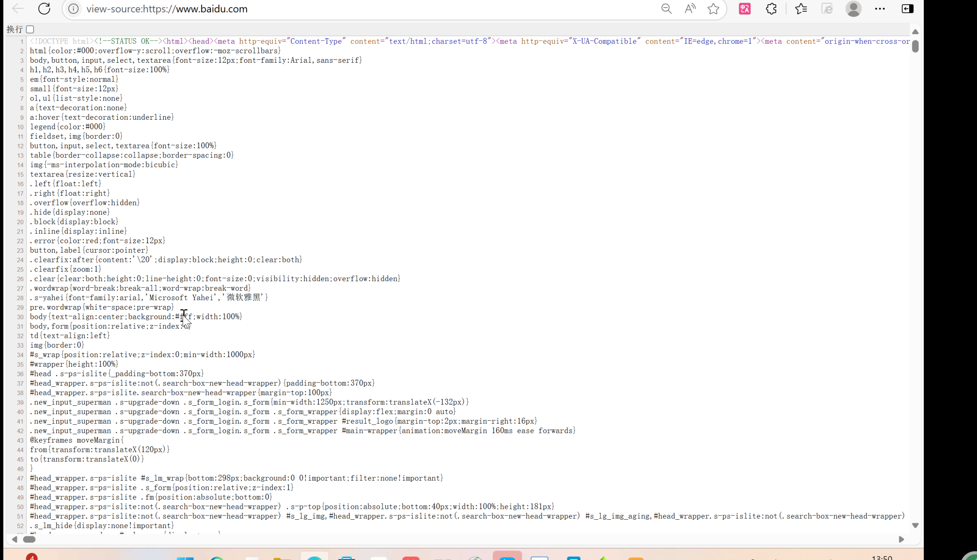Click the site information icon in address bar
Image resolution: width=977 pixels, height=560 pixels.
coord(74,9)
